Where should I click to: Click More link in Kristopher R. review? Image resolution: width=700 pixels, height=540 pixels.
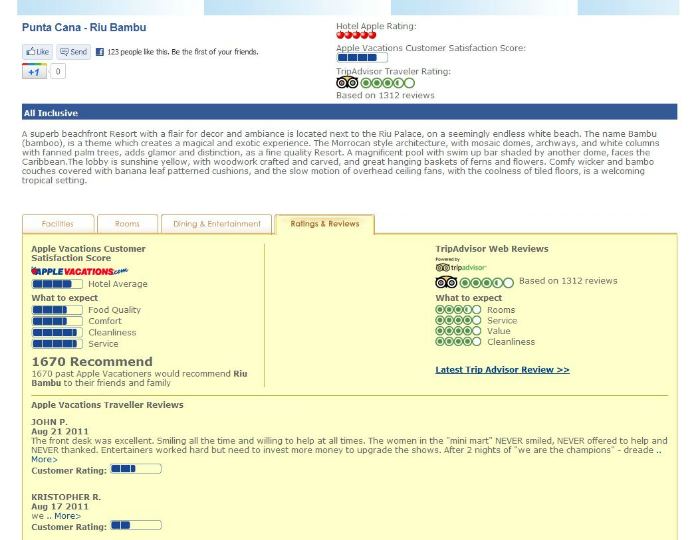tap(67, 516)
